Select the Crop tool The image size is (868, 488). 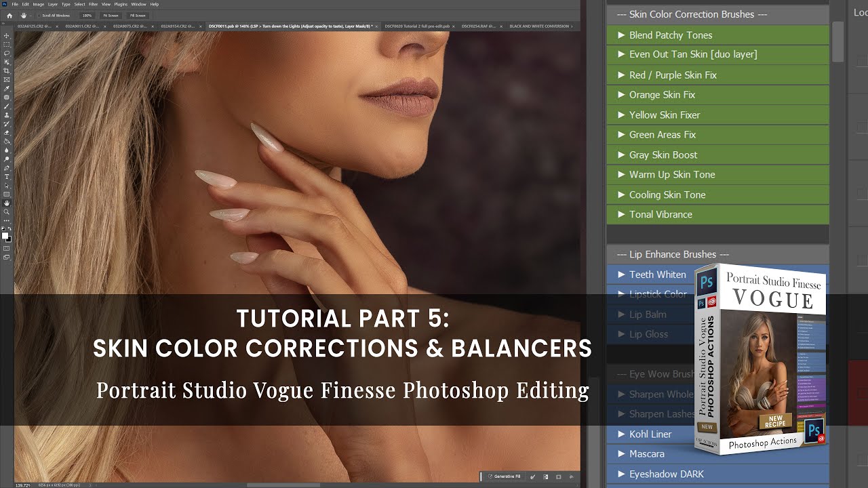pyautogui.click(x=7, y=70)
